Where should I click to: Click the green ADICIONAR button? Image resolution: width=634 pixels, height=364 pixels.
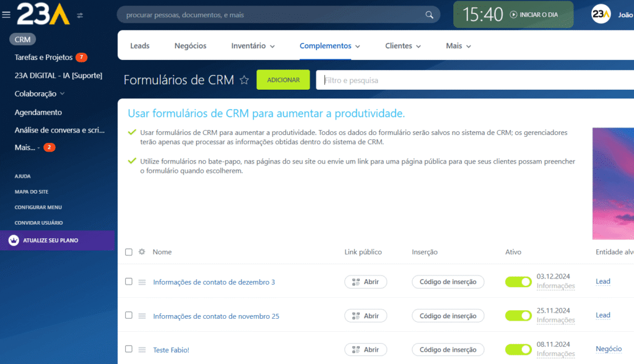point(283,80)
